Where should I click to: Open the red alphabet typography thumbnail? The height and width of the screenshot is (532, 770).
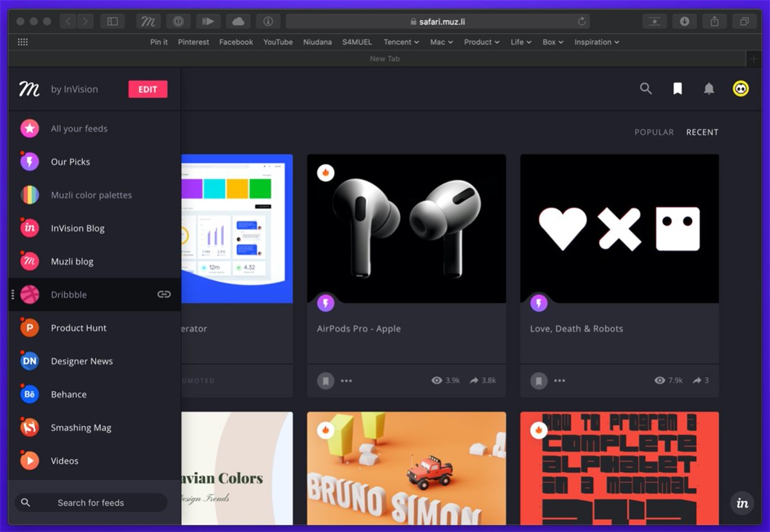point(620,468)
